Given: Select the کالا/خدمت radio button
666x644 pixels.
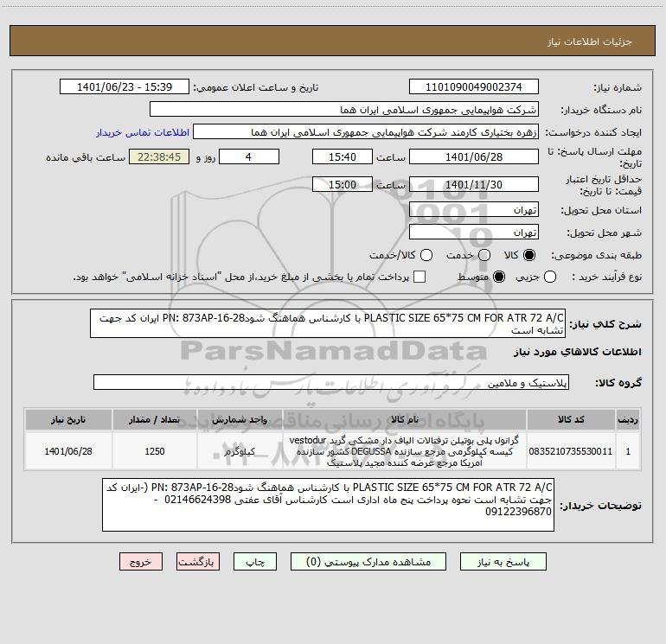Looking at the screenshot, I should 426,255.
